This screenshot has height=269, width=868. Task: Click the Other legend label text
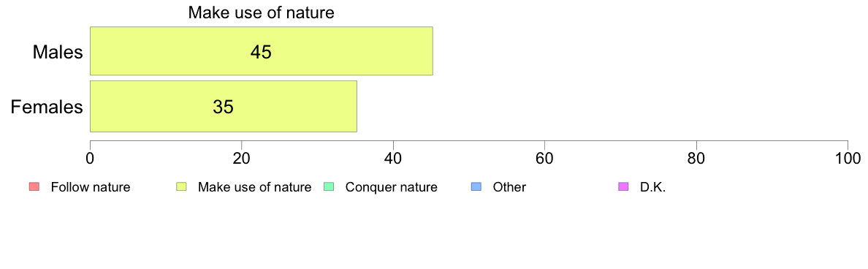pos(509,187)
